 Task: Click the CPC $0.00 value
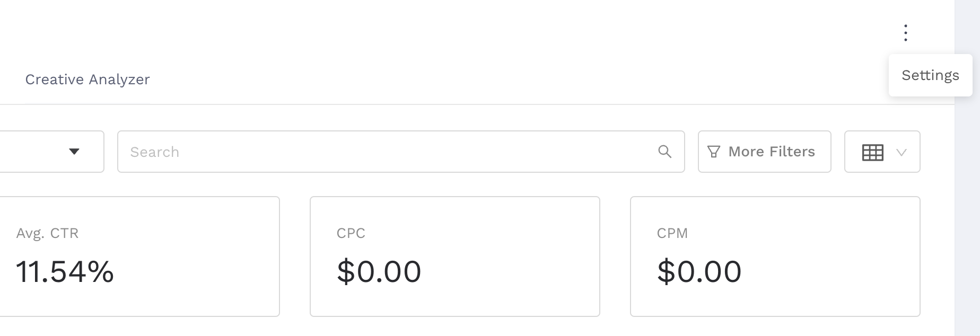(379, 271)
